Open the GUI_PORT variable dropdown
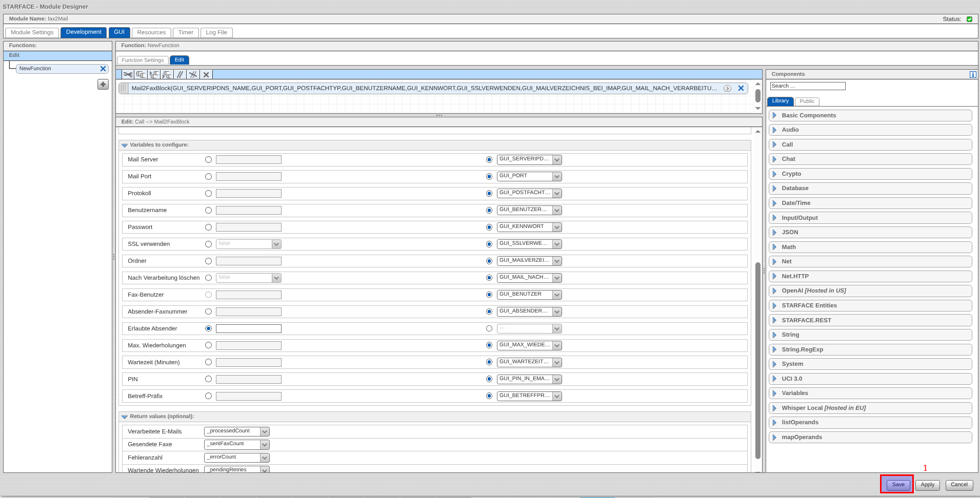 pos(557,177)
